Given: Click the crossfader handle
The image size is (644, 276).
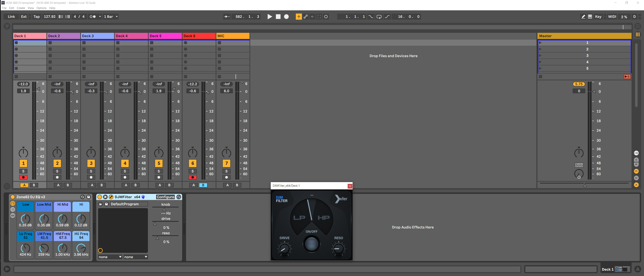Looking at the screenshot, I should [585, 185].
